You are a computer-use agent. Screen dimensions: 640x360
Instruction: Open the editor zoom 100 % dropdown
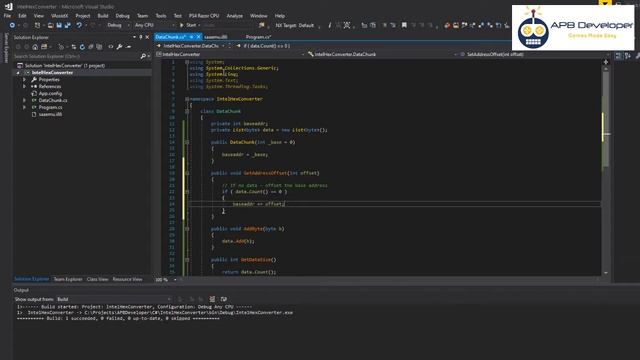166,280
